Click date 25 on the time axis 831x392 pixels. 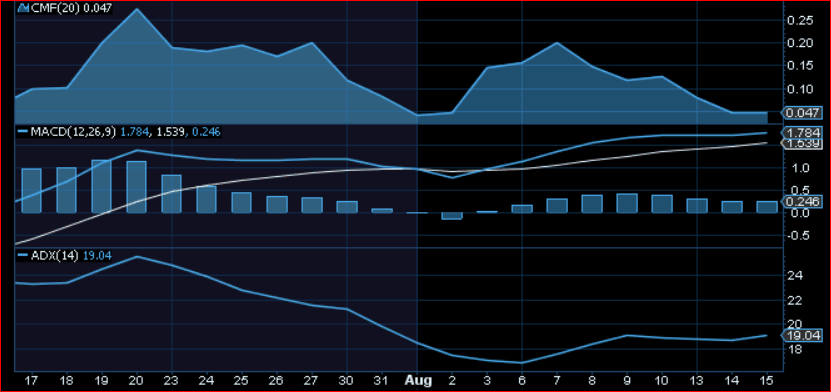(242, 380)
